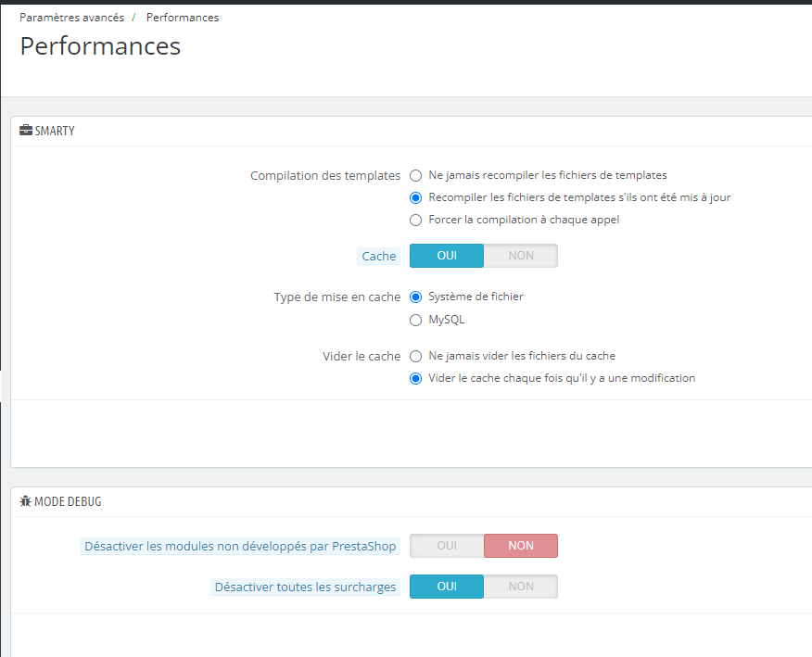Image resolution: width=812 pixels, height=657 pixels.
Task: Click NON for disabling non-PrestaShop modules
Action: pyautogui.click(x=521, y=546)
